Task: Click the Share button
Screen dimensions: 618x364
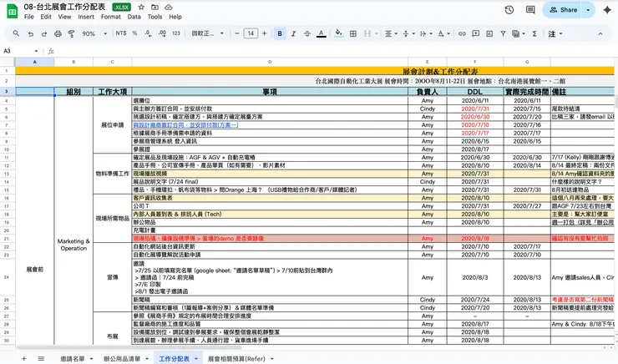Action: 563,10
